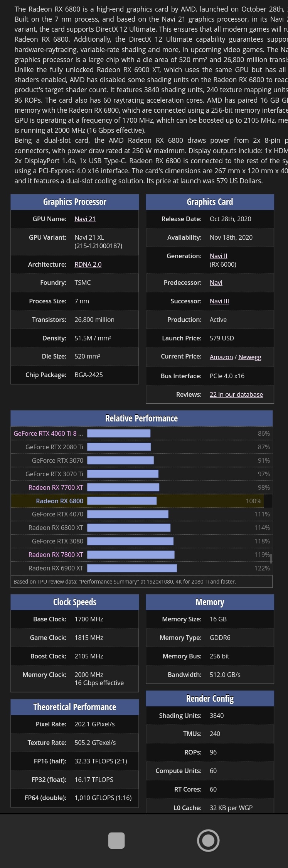Select GeForce RTX 4060 Ti 8 entry
The image size is (288, 868).
(x=48, y=433)
